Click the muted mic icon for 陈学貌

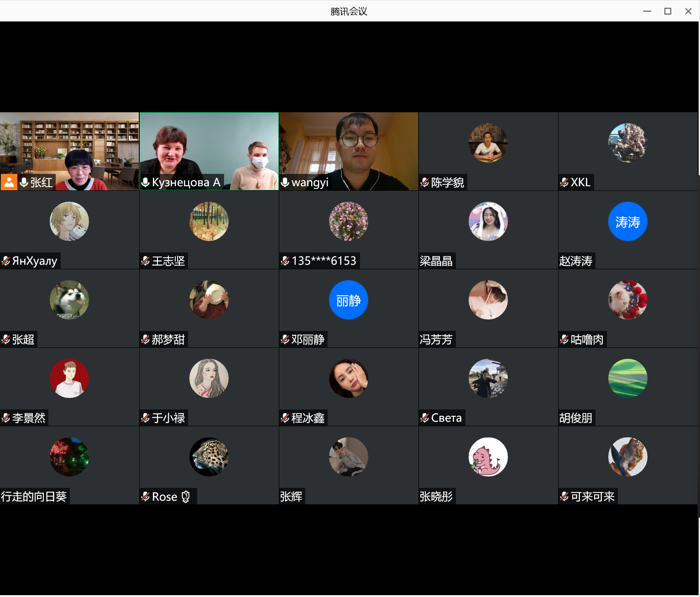(x=424, y=183)
